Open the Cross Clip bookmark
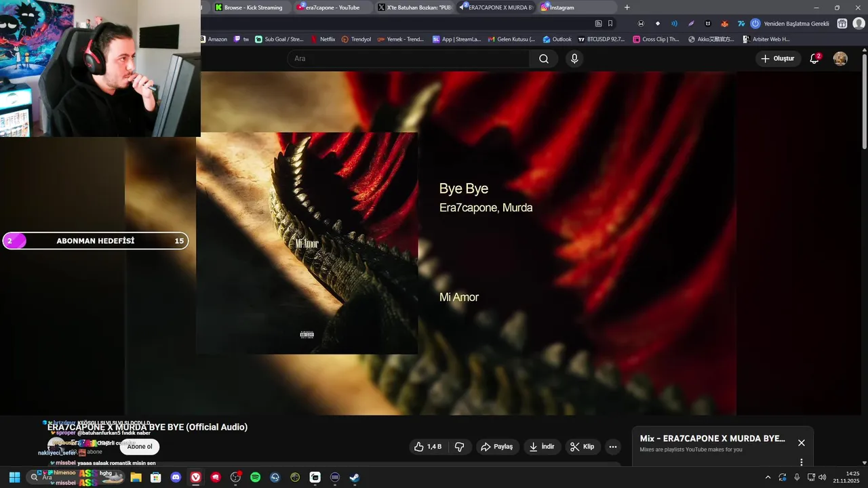The image size is (868, 488). tap(656, 39)
